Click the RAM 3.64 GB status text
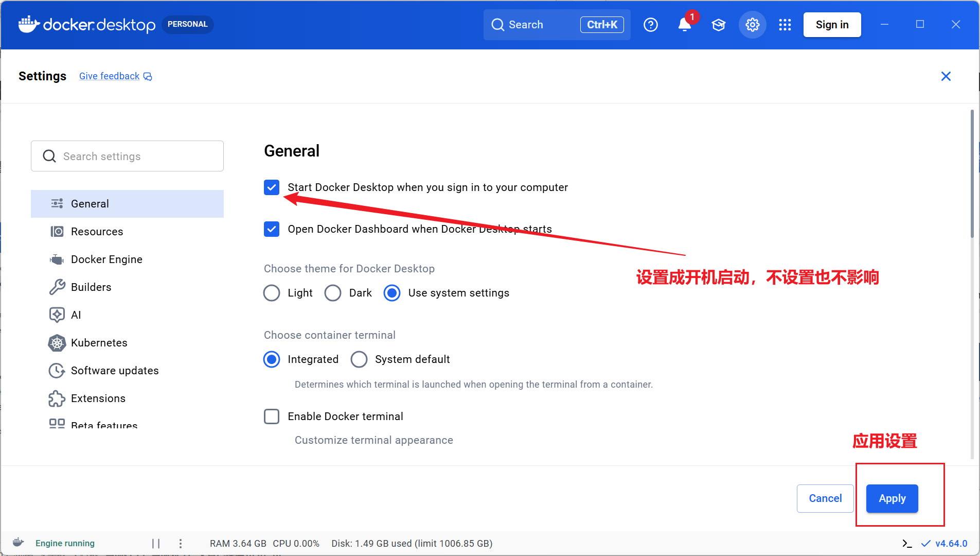The image size is (980, 556). (x=238, y=544)
